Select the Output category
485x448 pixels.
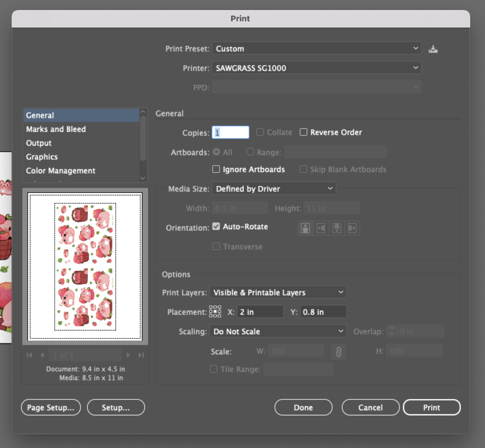[81, 143]
